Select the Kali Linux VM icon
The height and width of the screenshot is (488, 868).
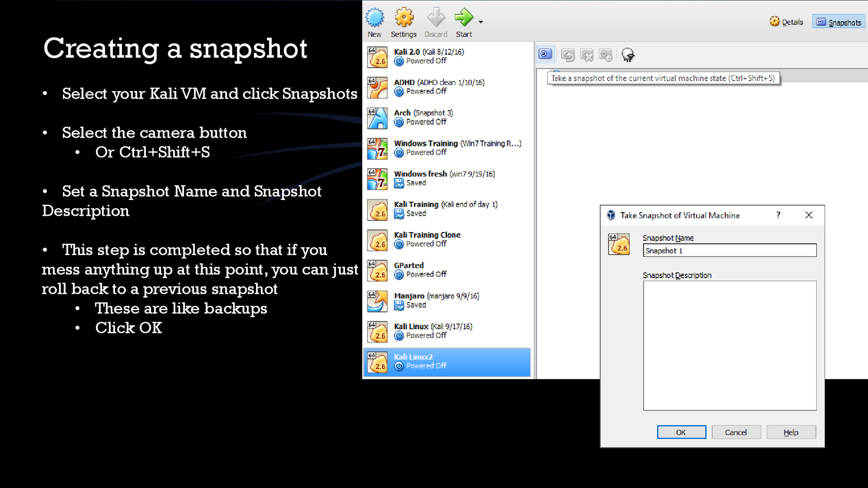[x=377, y=331]
